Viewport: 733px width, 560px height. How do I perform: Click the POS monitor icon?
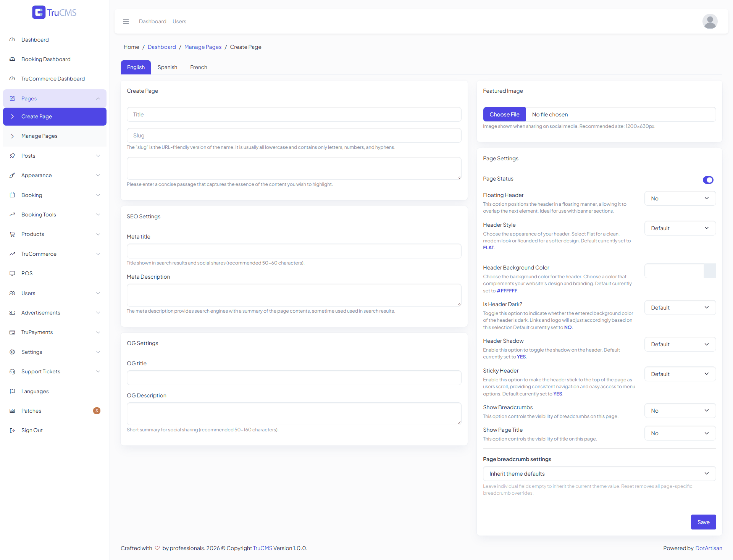12,273
